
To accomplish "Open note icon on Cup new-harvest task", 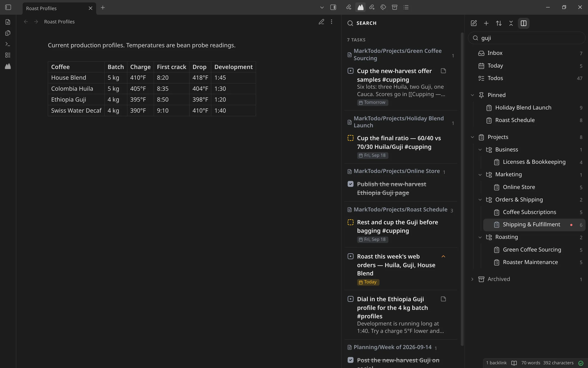I will [x=443, y=71].
